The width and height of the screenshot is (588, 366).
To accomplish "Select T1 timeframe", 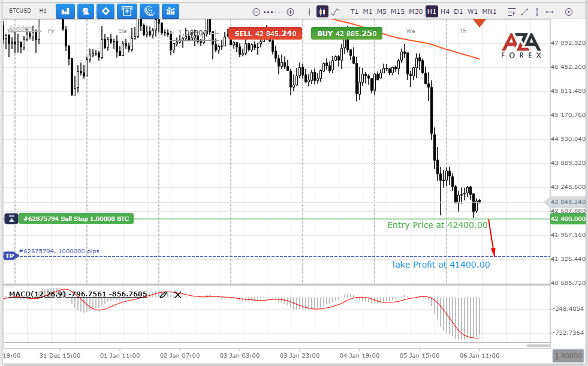I will pyautogui.click(x=354, y=11).
